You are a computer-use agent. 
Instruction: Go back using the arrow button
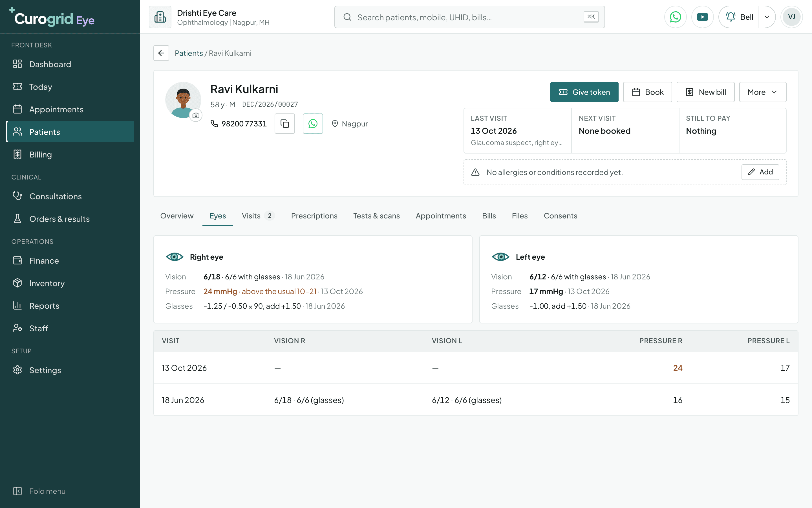tap(161, 53)
